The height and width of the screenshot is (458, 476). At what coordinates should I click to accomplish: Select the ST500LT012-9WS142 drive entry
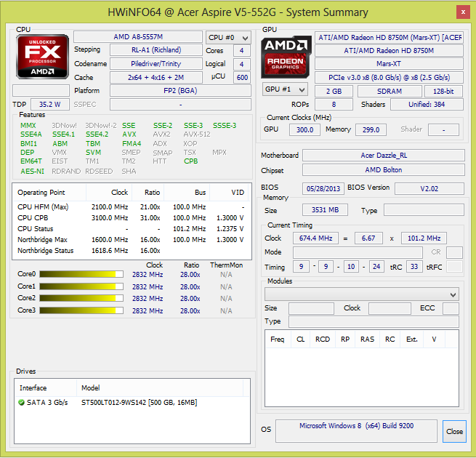132,403
